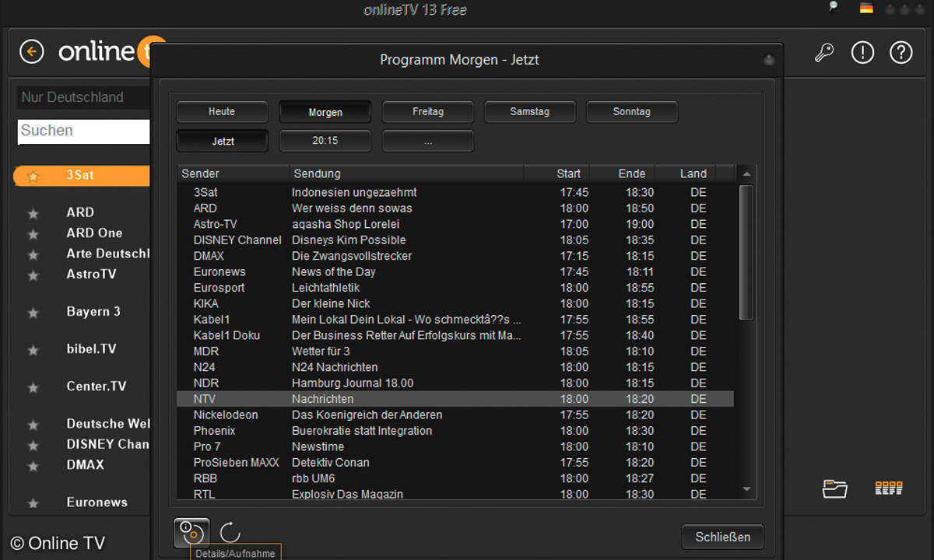Click the orange back arrow icon

32,52
